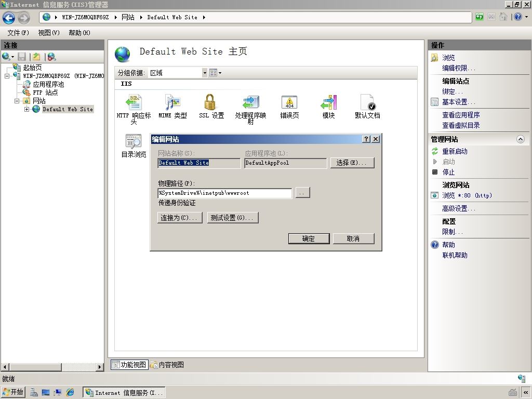This screenshot has width=532, height=399.
Task: Select 应用程序池 in the tree
Action: coord(48,84)
